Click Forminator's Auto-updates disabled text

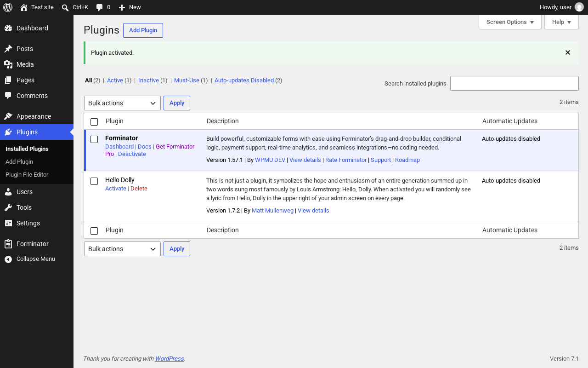511,139
